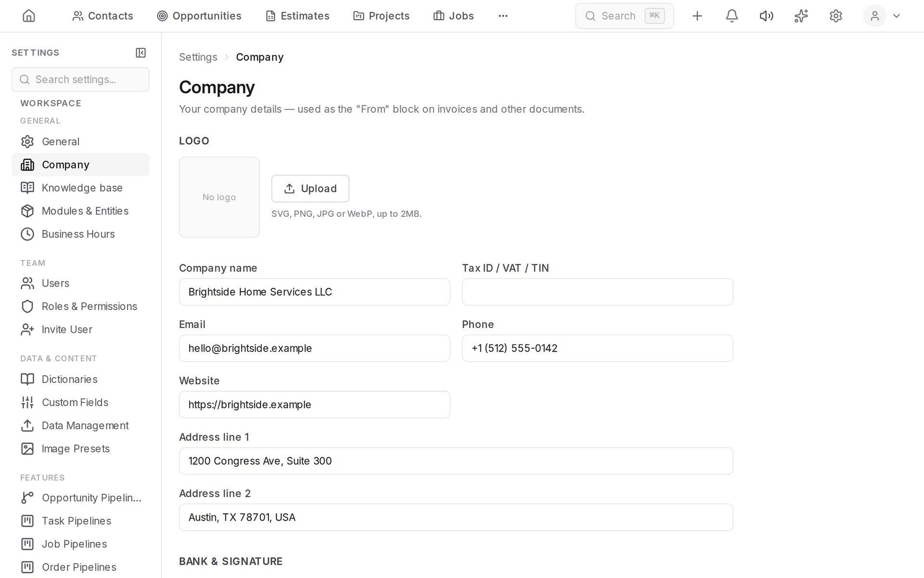Switch to Estimates section
Screen dimensions: 924x578
[297, 16]
